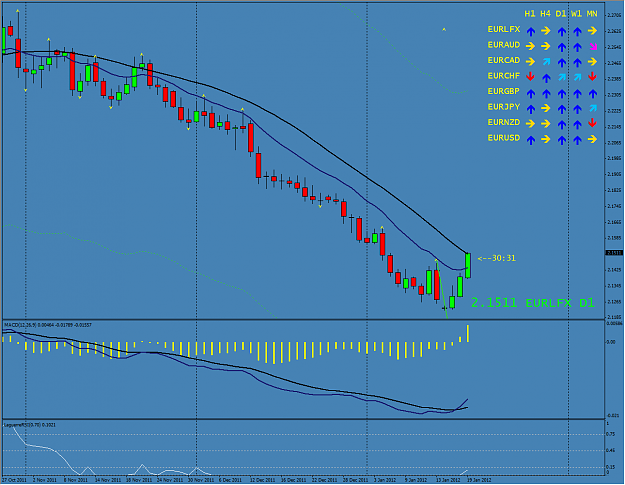This screenshot has height=485, width=625.
Task: Click the H1 timeframe column header
Action: (530, 14)
